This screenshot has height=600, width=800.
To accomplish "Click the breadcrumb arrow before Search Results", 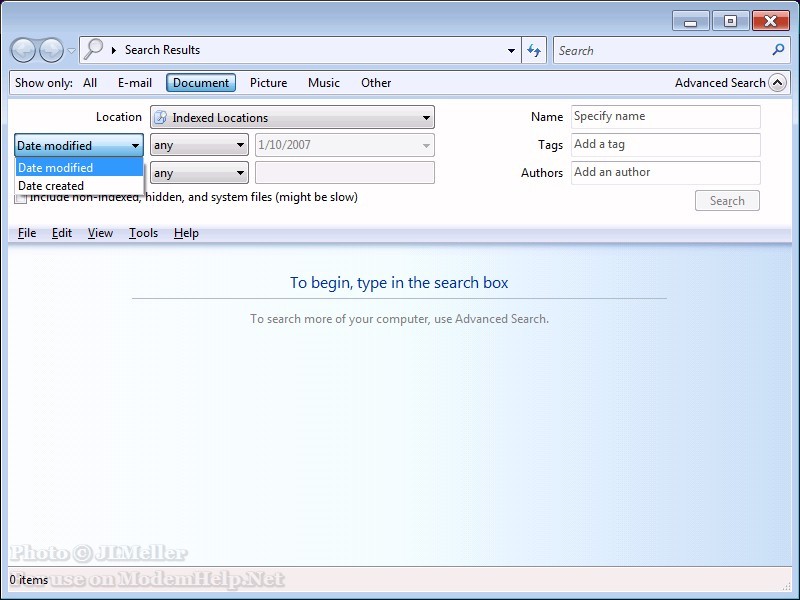I will click(x=114, y=50).
